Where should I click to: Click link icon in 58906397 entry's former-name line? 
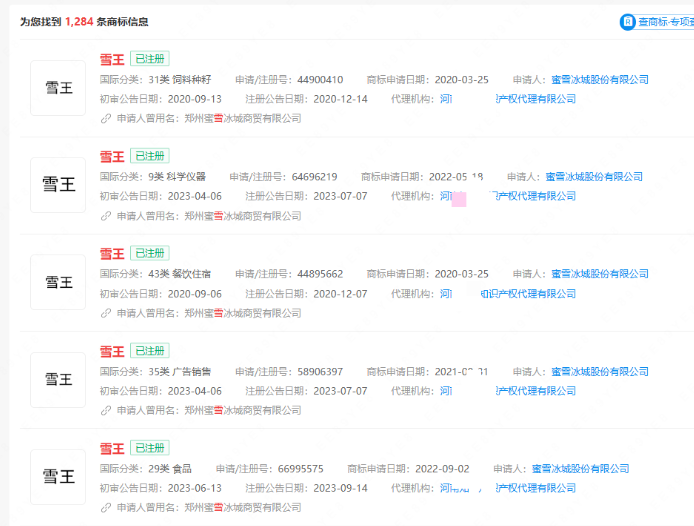click(105, 410)
